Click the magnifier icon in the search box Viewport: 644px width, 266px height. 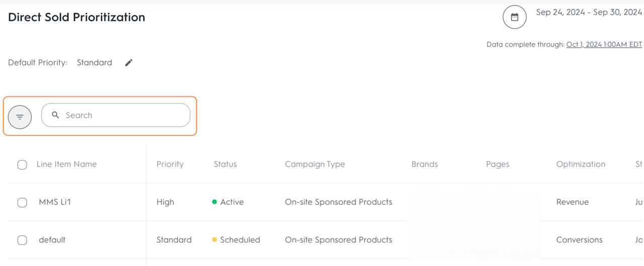[x=56, y=115]
